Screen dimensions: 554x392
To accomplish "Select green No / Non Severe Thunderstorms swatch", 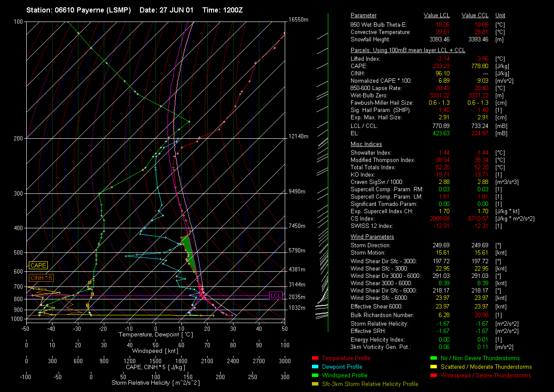I will (x=433, y=358).
